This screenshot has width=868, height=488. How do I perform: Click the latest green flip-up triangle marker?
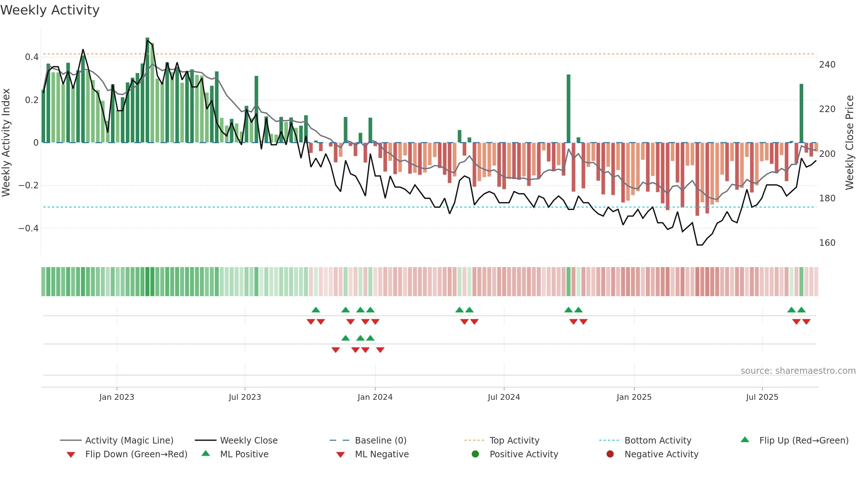[x=801, y=310]
